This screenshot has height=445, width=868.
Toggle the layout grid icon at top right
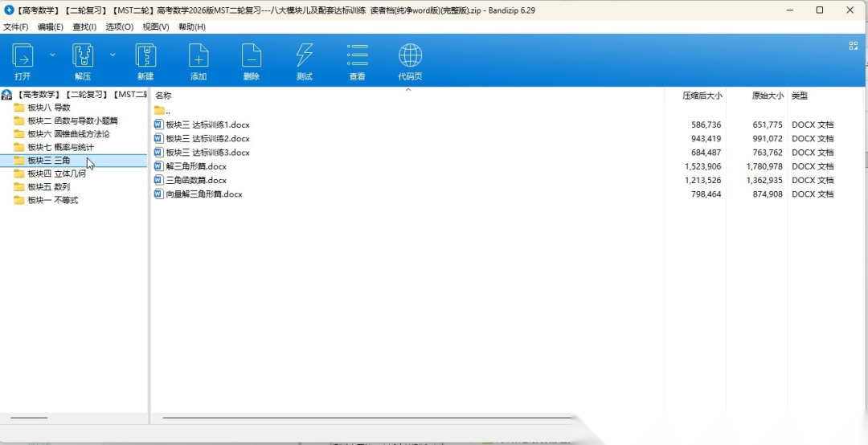point(854,46)
